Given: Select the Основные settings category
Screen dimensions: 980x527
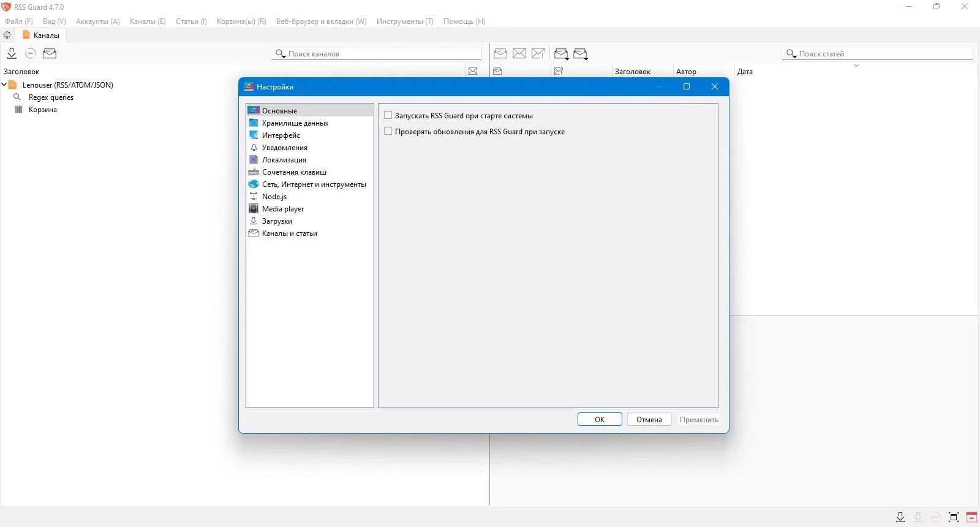Looking at the screenshot, I should [x=310, y=110].
